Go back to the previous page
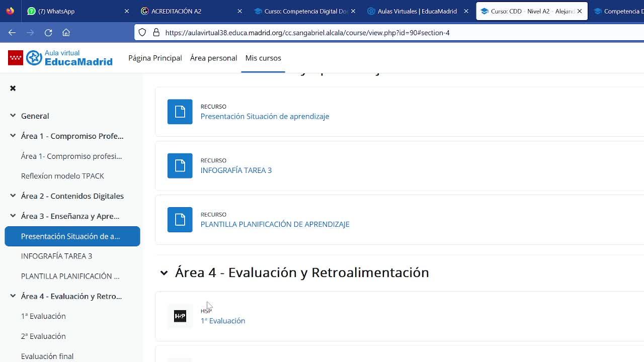This screenshot has width=644, height=362. pyautogui.click(x=12, y=33)
